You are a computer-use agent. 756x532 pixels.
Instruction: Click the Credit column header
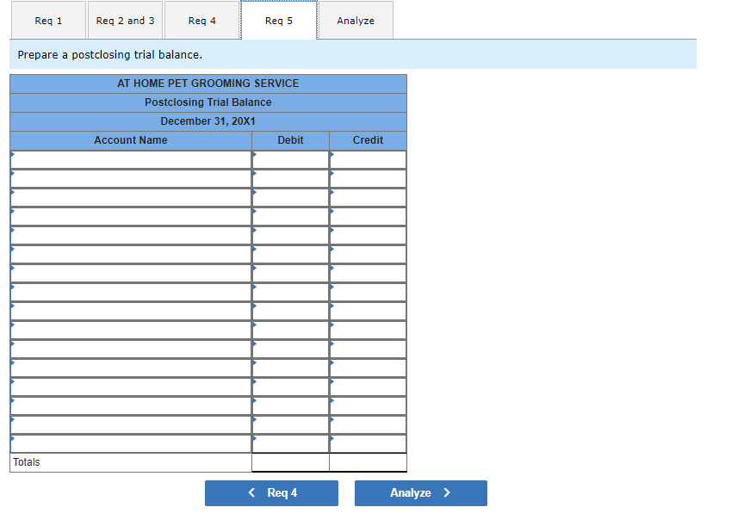[367, 139]
